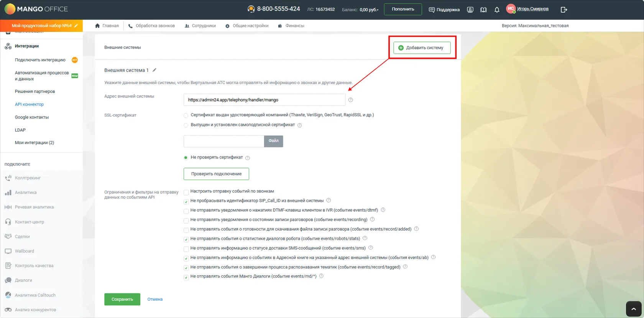644x318 pixels.
Task: Open API коннектор in the sidebar
Action: [29, 104]
